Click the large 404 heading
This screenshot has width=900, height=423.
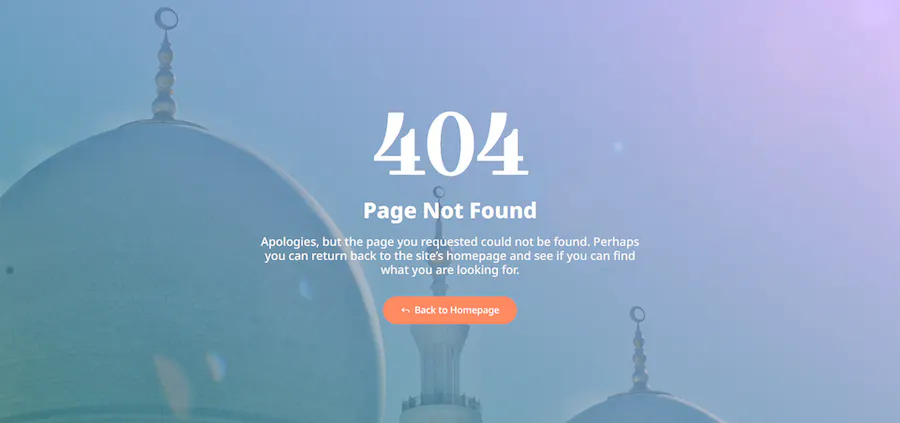click(451, 145)
